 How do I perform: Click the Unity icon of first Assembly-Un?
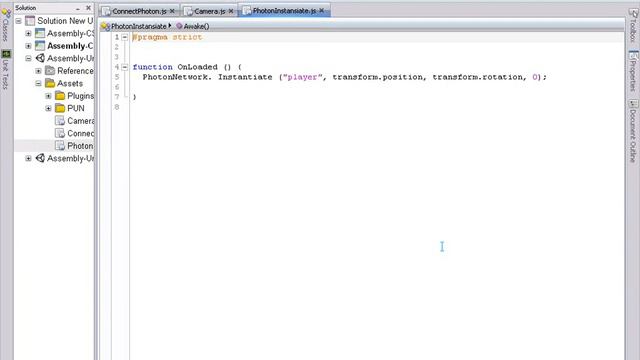(40, 58)
